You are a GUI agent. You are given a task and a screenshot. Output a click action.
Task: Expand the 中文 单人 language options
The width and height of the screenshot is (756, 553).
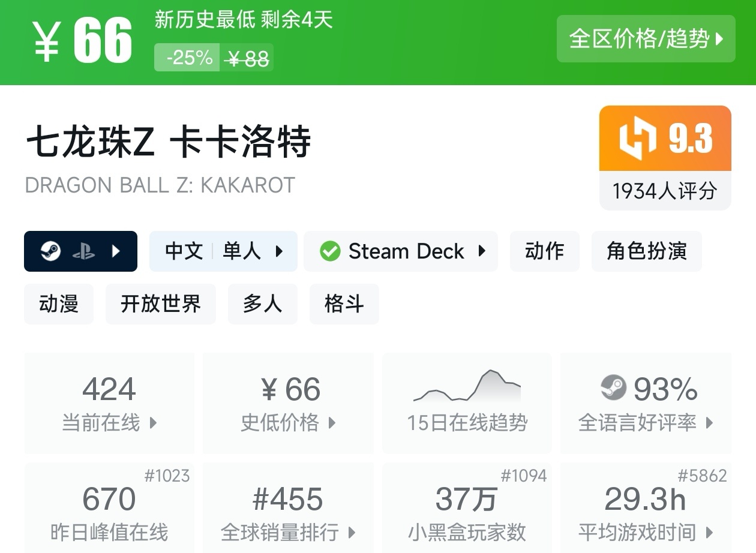223,251
